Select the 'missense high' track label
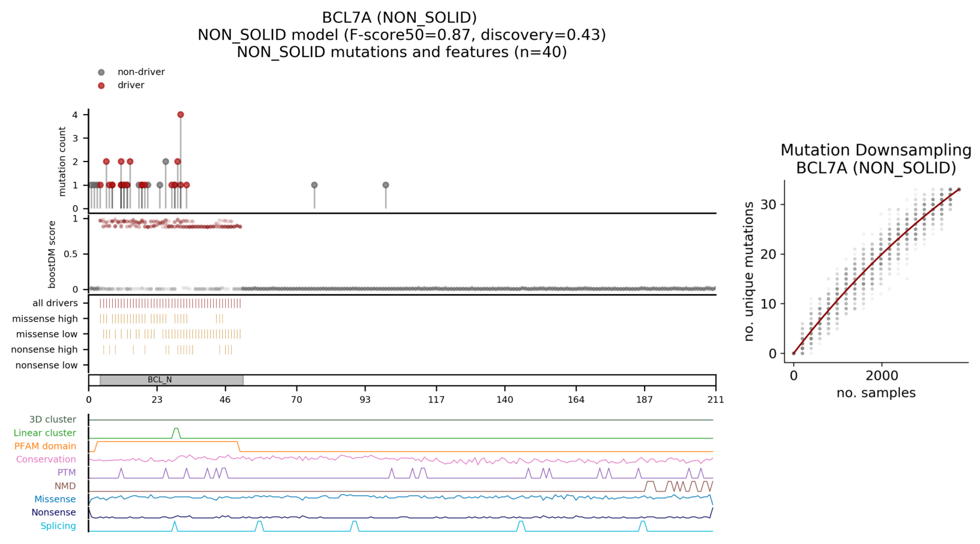This screenshot has width=980, height=544. (45, 319)
